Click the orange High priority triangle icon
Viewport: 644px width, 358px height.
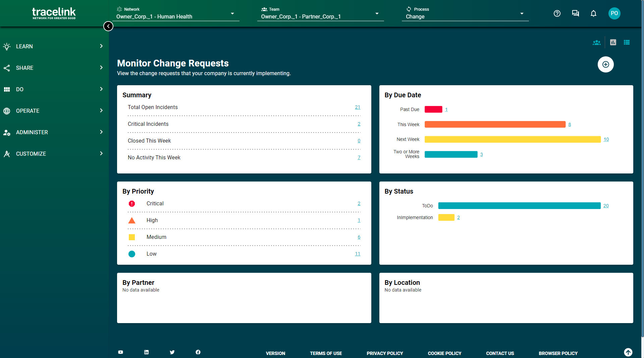pyautogui.click(x=132, y=220)
